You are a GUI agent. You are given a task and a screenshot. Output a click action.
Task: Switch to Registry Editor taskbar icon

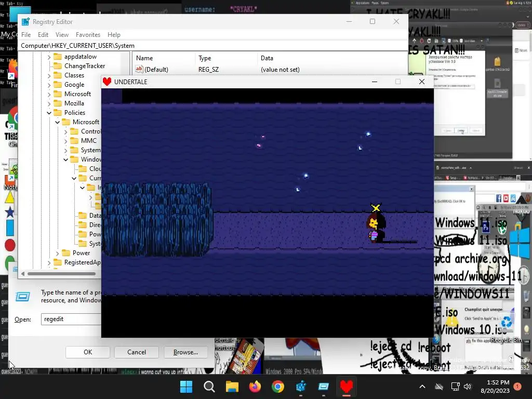[301, 387]
